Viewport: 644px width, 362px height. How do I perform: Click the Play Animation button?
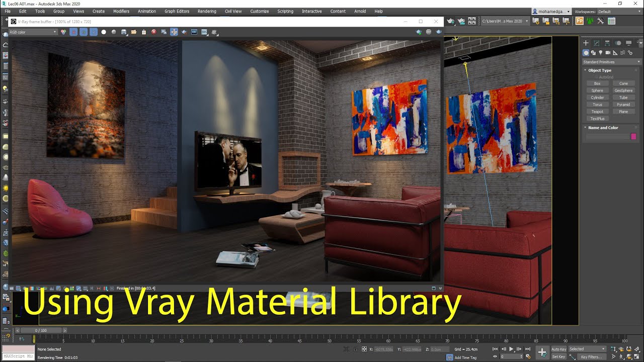click(512, 349)
